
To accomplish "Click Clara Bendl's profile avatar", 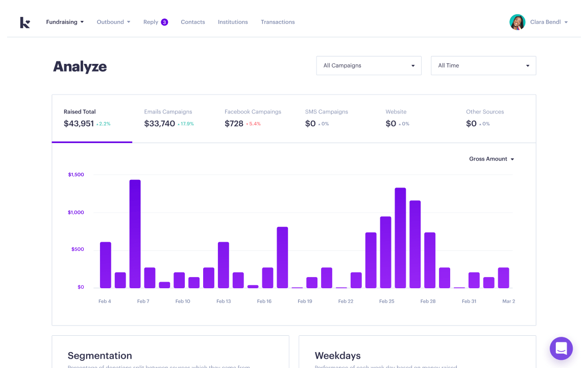I will (517, 22).
